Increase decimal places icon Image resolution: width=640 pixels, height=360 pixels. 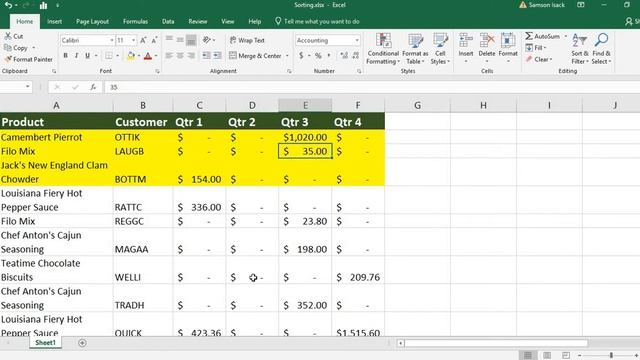(x=344, y=56)
